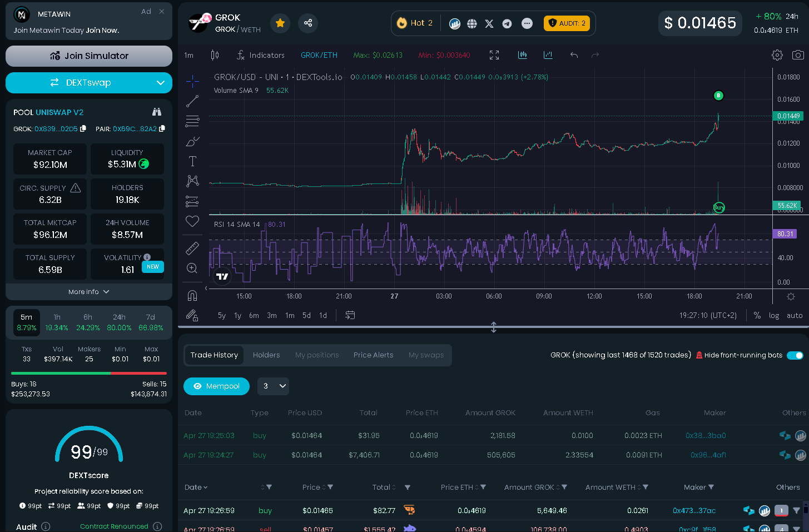Add GROK to favorites with star icon
The image size is (809, 532).
pyautogui.click(x=280, y=23)
